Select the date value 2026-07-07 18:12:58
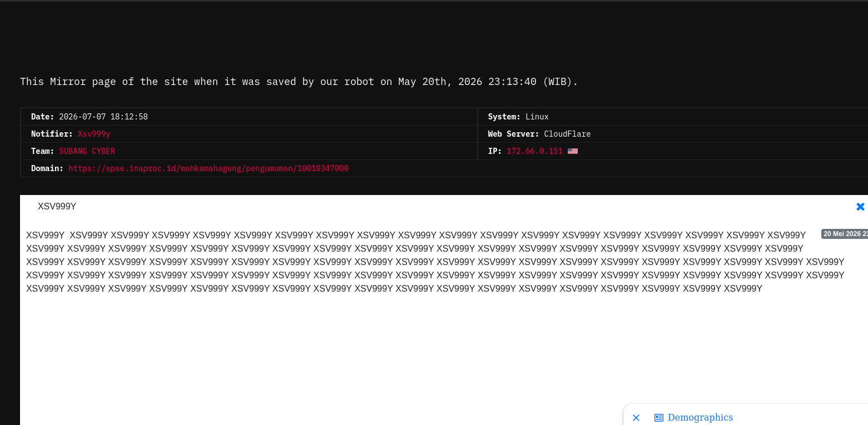 point(103,117)
